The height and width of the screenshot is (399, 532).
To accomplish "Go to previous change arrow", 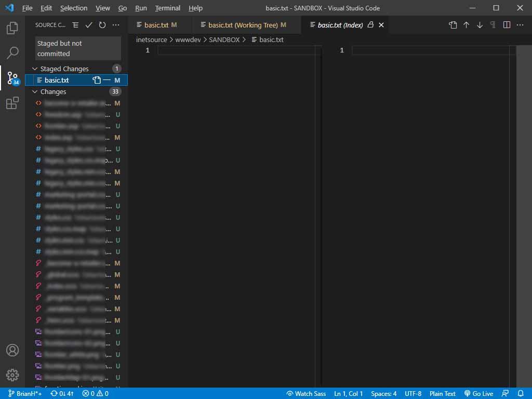I will [466, 25].
